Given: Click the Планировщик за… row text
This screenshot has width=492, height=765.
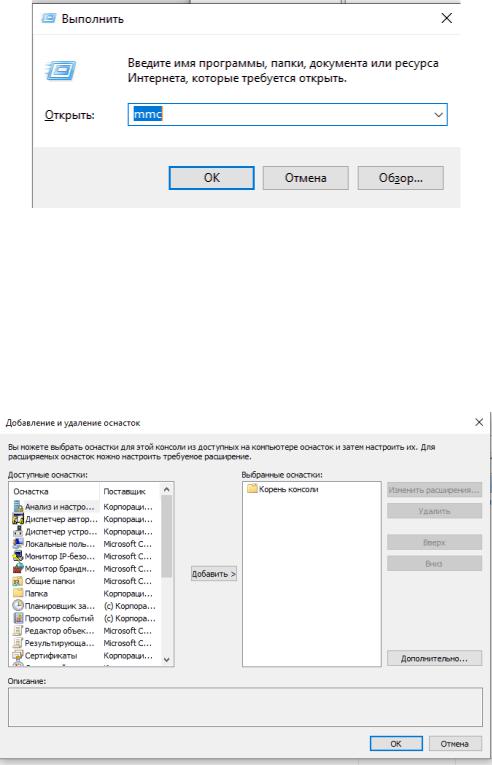Looking at the screenshot, I should (x=60, y=606).
